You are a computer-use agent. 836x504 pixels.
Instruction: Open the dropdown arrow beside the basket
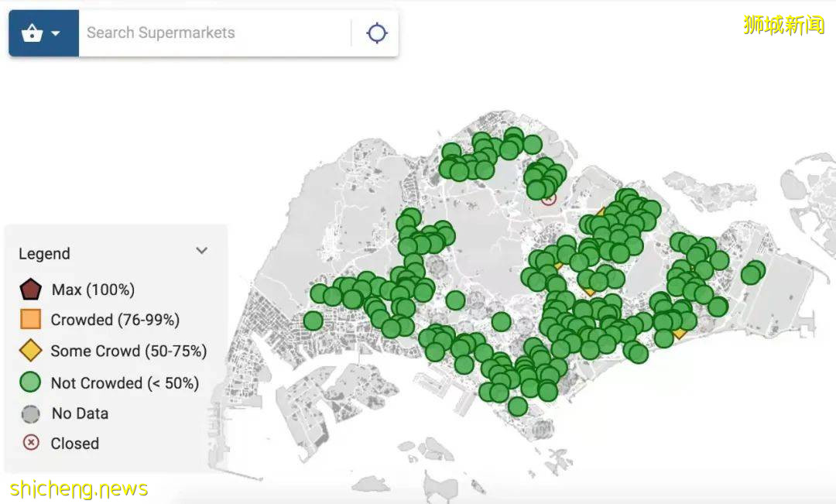(56, 33)
